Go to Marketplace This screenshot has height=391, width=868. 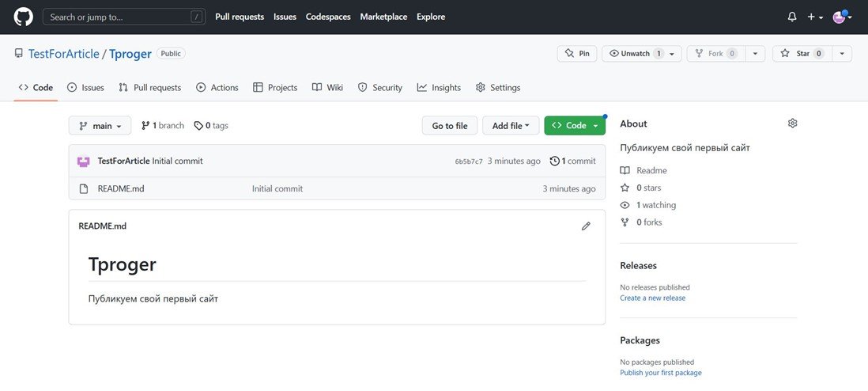point(383,17)
